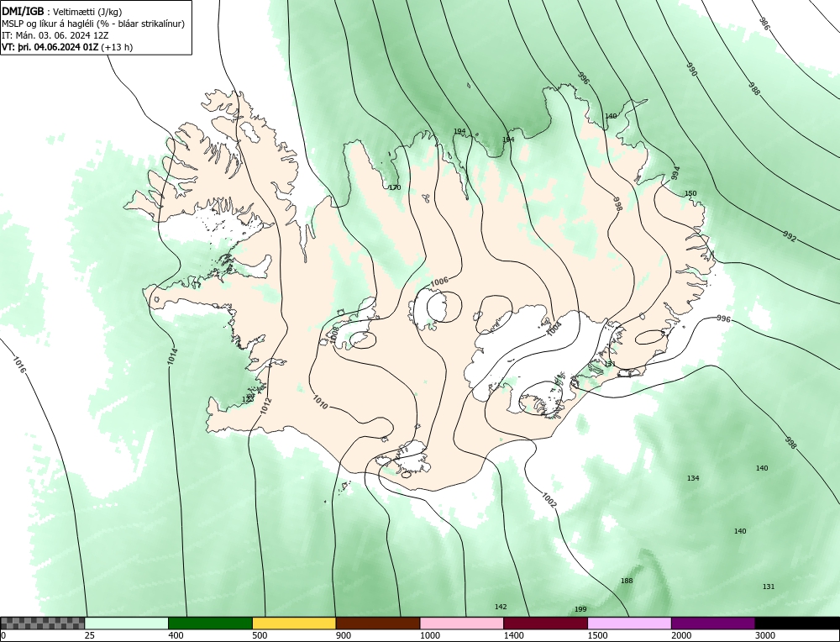
Task: Click the title text 'DMI/IGB : Veltimætti (J/kg)'
Action: click(63, 12)
